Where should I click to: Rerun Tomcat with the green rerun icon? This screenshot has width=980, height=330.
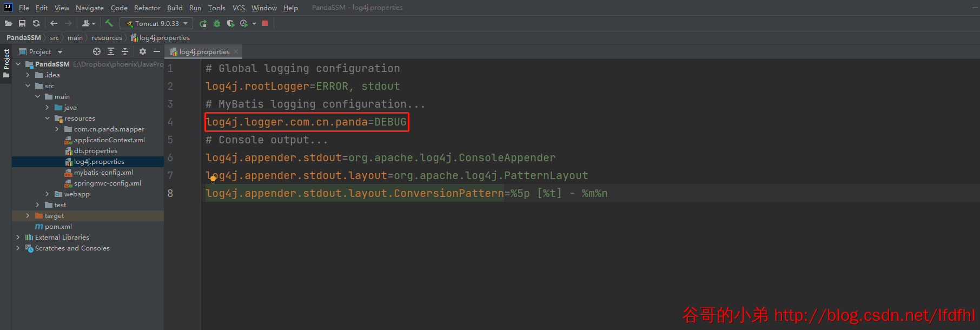pyautogui.click(x=203, y=23)
